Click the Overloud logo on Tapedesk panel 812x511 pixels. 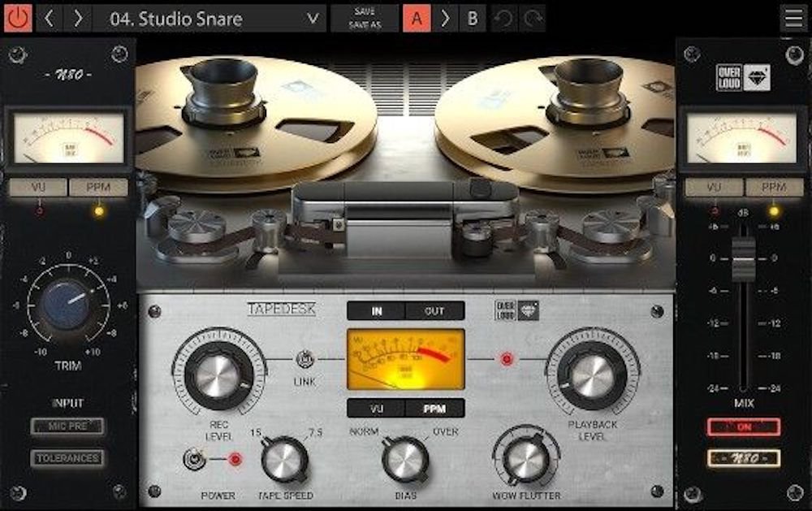click(x=518, y=310)
